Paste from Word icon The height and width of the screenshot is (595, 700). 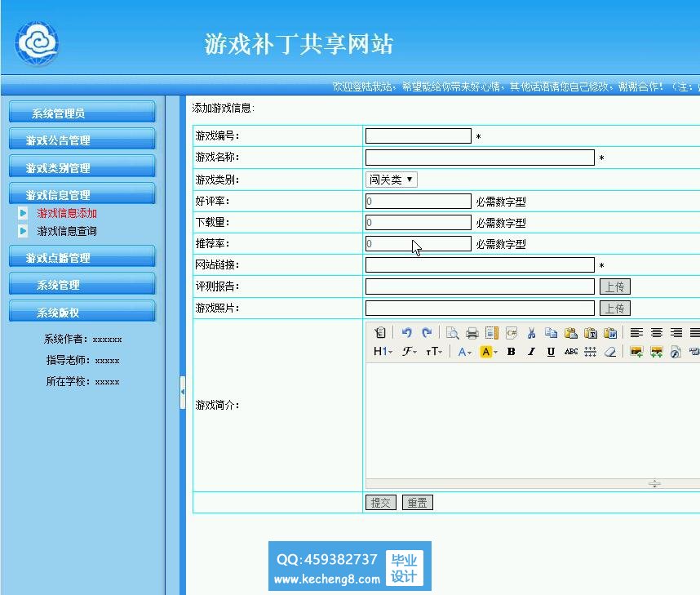pyautogui.click(x=609, y=333)
